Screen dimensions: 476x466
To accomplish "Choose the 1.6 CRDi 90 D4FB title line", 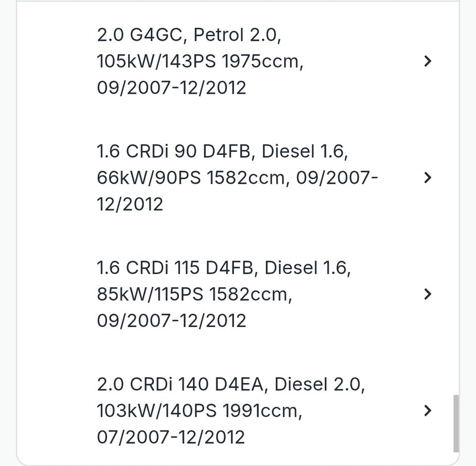I will (222, 151).
